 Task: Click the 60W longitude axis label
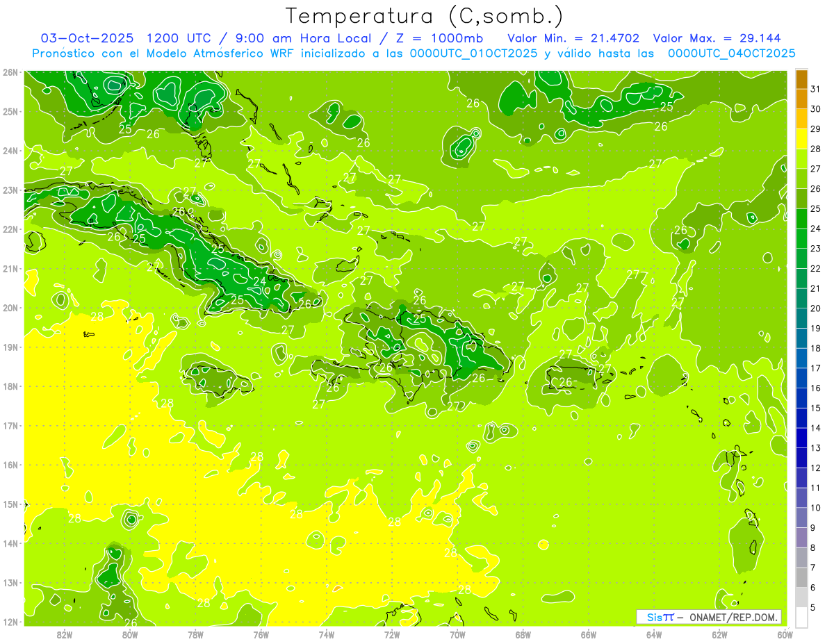coord(785,634)
